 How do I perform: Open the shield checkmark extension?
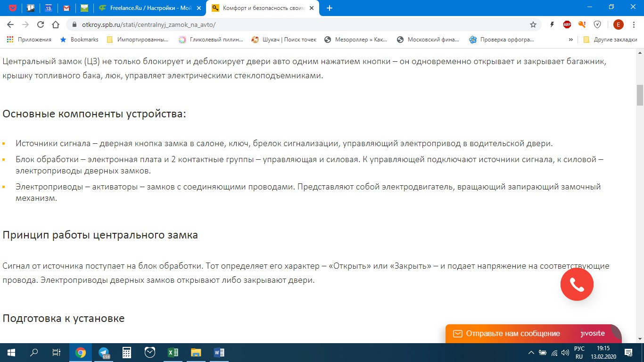point(597,25)
